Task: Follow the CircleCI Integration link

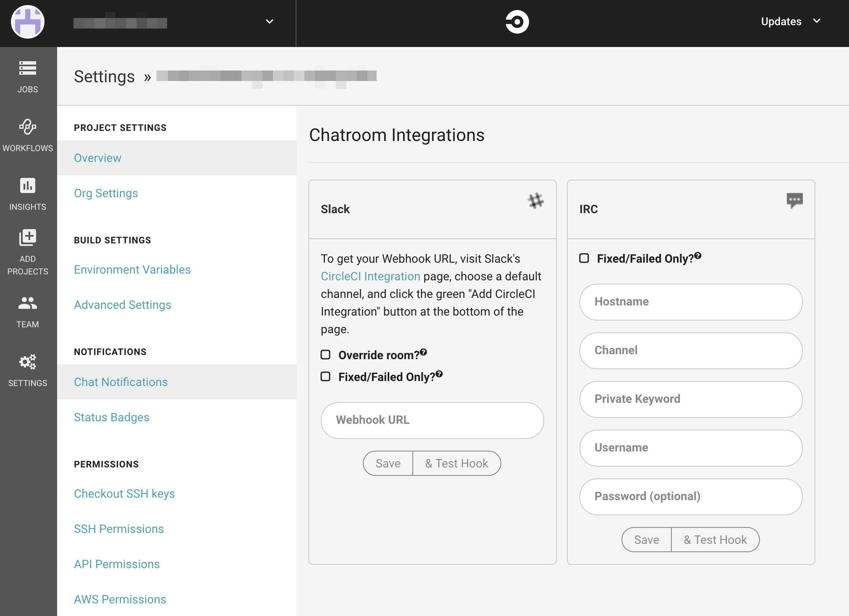Action: (x=370, y=276)
